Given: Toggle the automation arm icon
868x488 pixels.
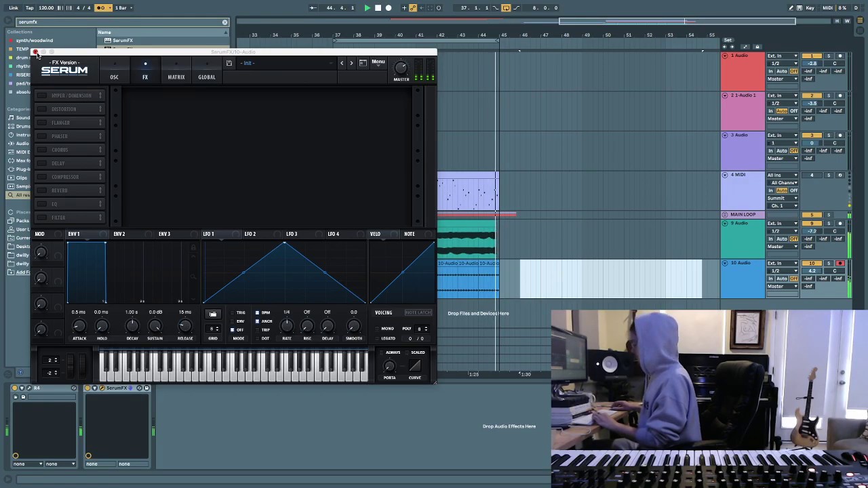Looking at the screenshot, I should pos(413,7).
